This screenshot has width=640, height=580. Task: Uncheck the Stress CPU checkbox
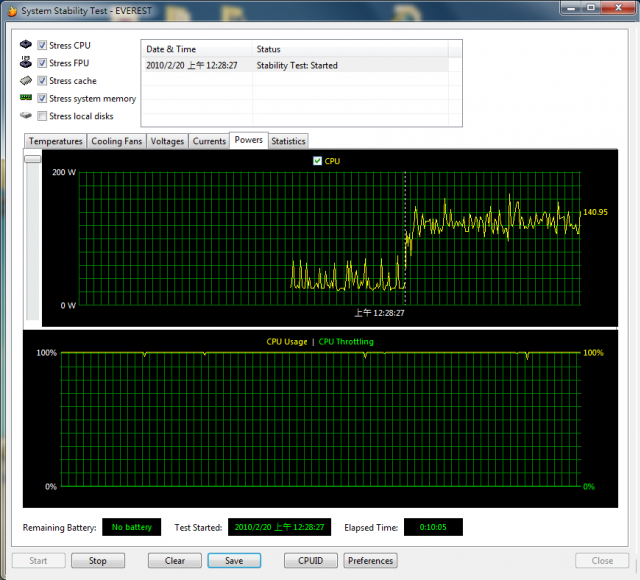pyautogui.click(x=42, y=45)
